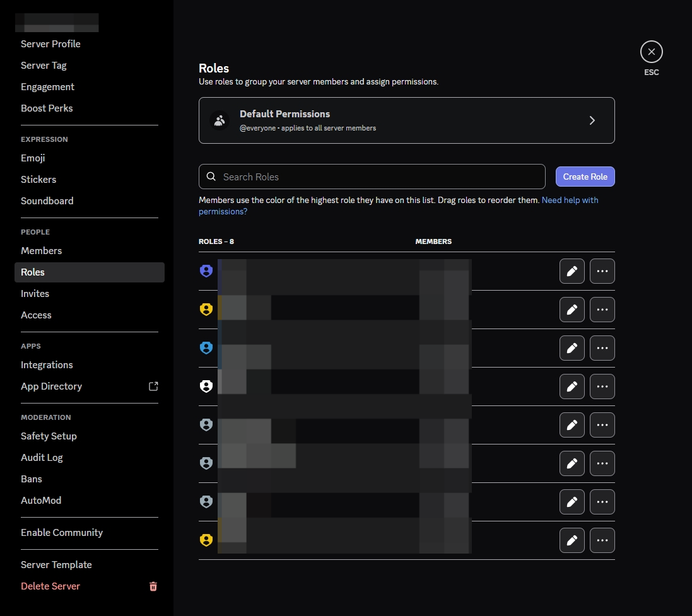
Task: Edit the role with the purple shield icon
Action: click(x=572, y=271)
